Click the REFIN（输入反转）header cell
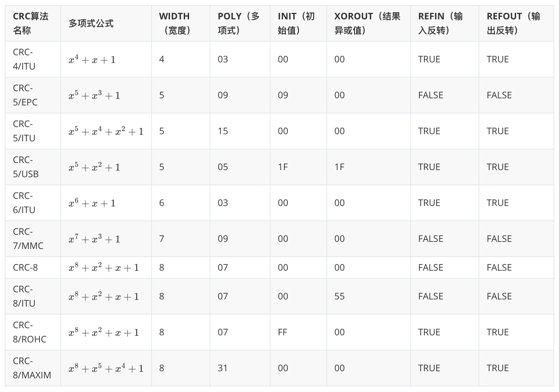 pos(440,23)
